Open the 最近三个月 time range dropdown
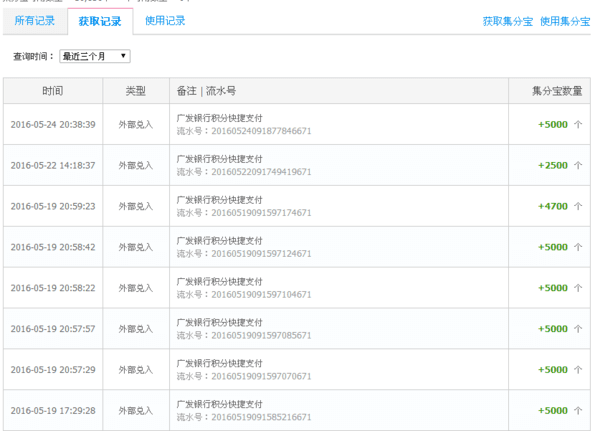The height and width of the screenshot is (431, 600). [x=95, y=56]
